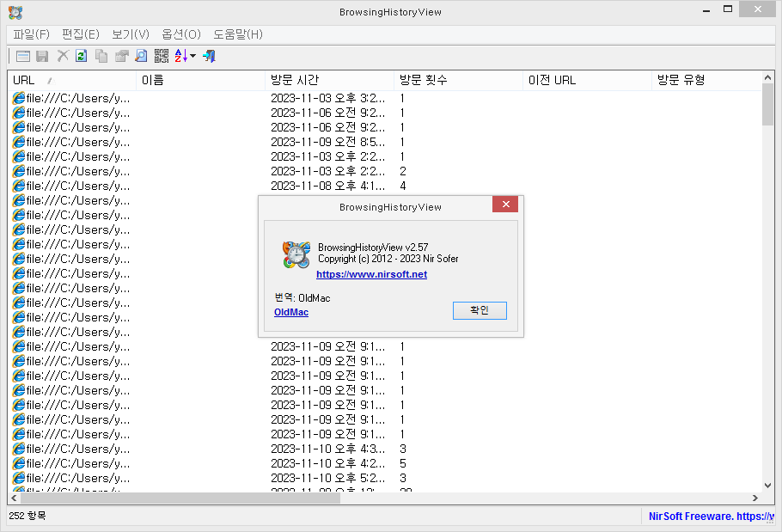Image resolution: width=782 pixels, height=532 pixels.
Task: Click visit count 2 in the list
Action: [x=402, y=172]
